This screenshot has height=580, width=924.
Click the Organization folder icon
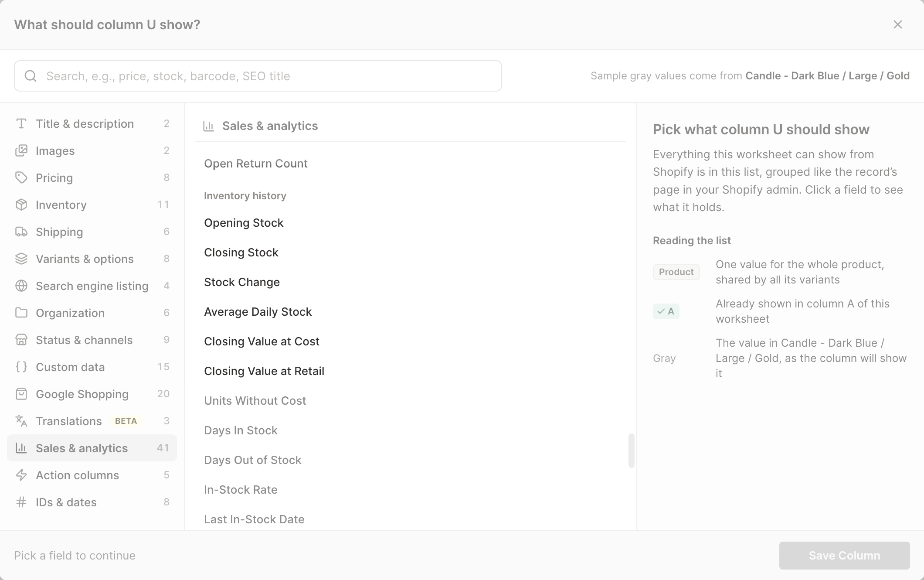pos(21,313)
